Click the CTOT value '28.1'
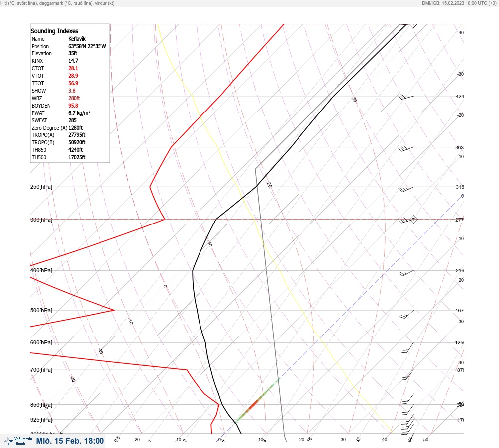This screenshot has height=448, width=499. point(73,68)
